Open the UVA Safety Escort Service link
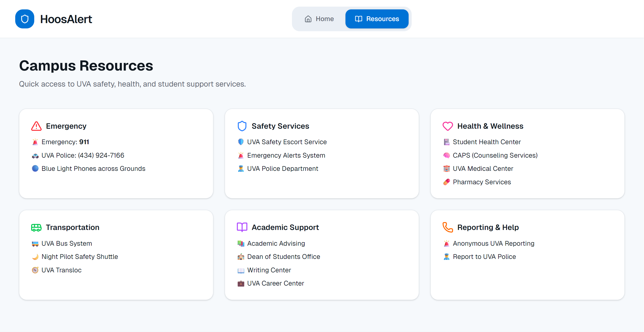 (x=287, y=142)
